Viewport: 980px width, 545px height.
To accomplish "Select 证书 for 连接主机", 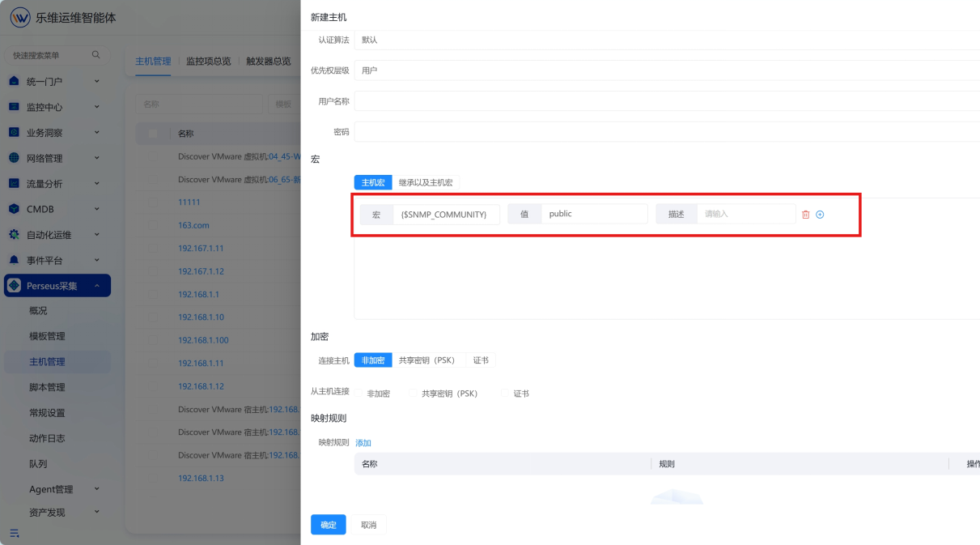I will (x=481, y=360).
